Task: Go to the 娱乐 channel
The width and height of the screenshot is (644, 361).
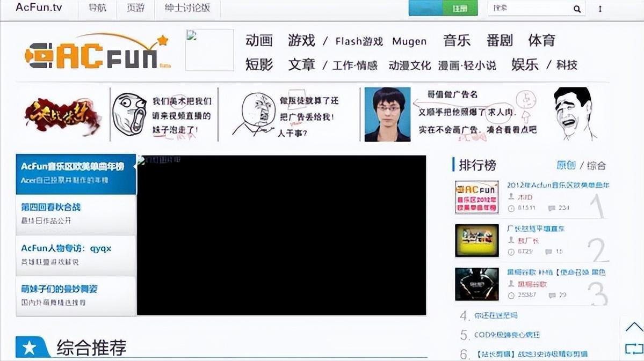Action: [x=525, y=64]
